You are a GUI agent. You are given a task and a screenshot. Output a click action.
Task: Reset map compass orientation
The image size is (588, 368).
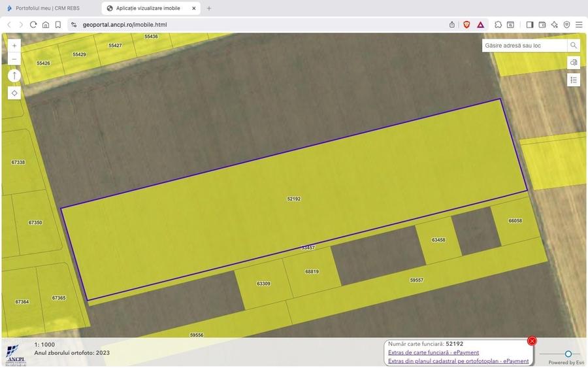pyautogui.click(x=14, y=76)
